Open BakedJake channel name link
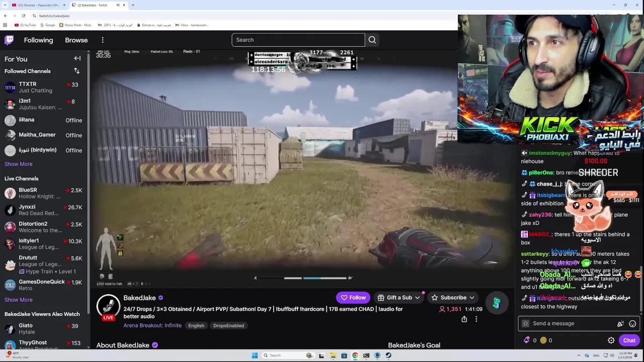The image size is (644, 362). (139, 298)
